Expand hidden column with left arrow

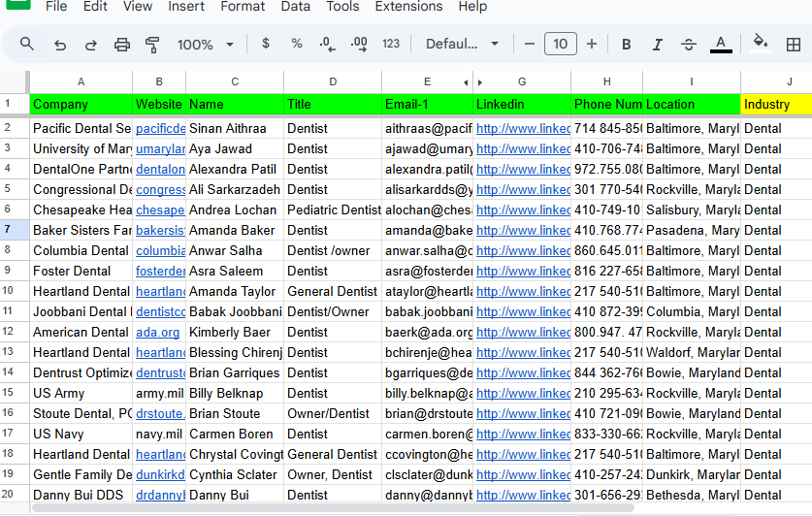466,82
